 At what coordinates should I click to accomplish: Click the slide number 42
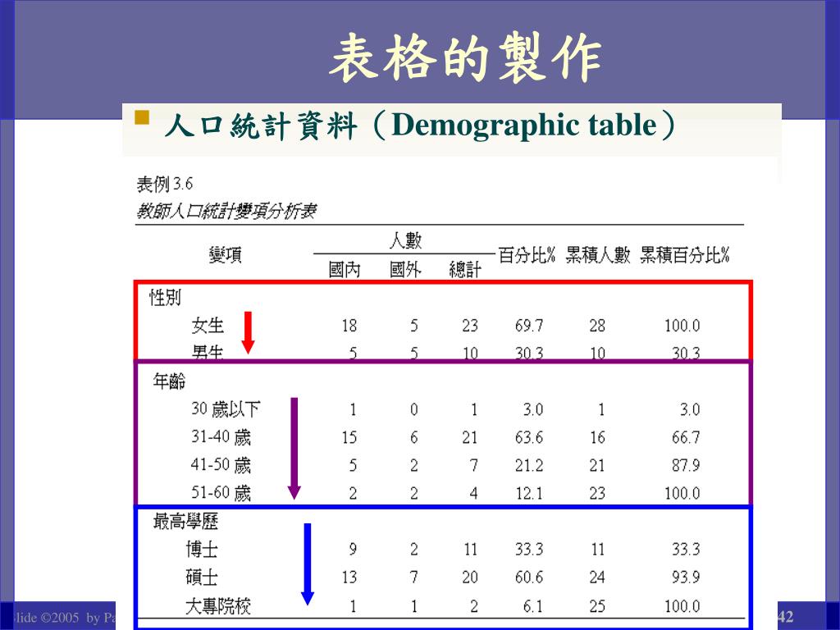tap(785, 616)
